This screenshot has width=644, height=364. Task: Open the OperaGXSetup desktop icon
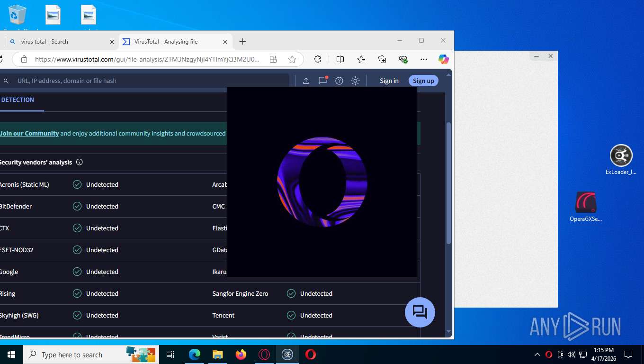click(586, 207)
